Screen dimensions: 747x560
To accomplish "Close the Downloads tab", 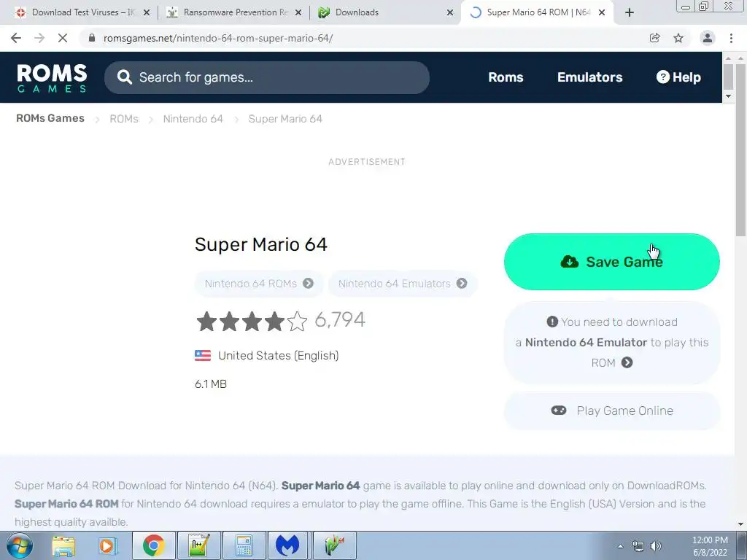I will click(x=449, y=12).
